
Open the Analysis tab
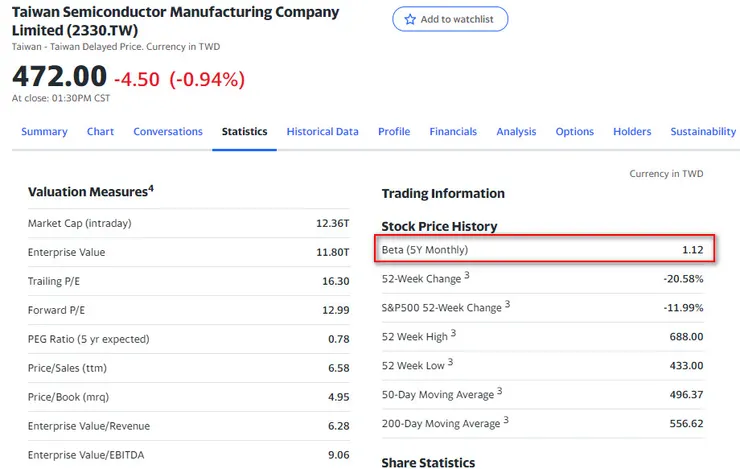(516, 132)
